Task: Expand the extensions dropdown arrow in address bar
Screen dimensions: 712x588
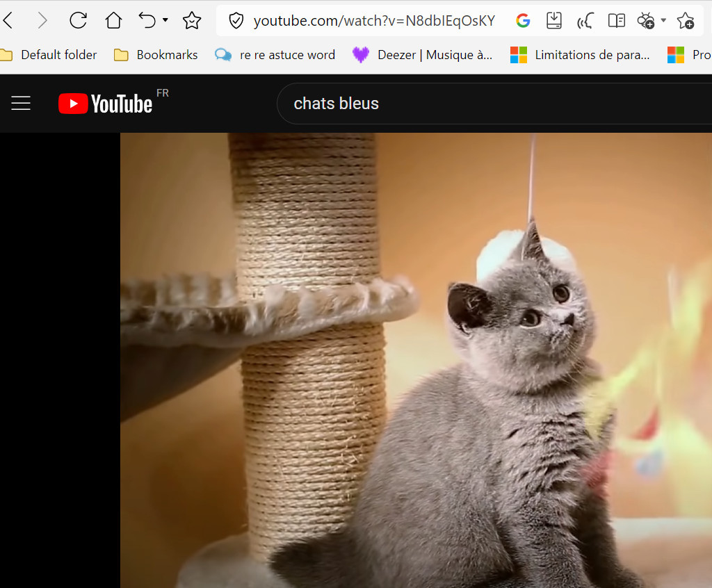Action: pyautogui.click(x=663, y=20)
